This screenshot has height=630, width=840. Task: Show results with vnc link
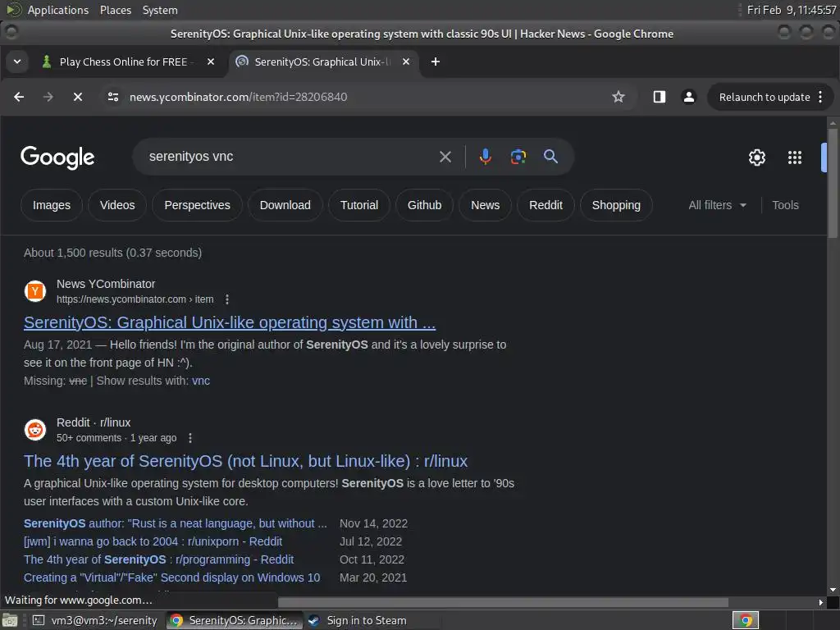click(x=201, y=381)
